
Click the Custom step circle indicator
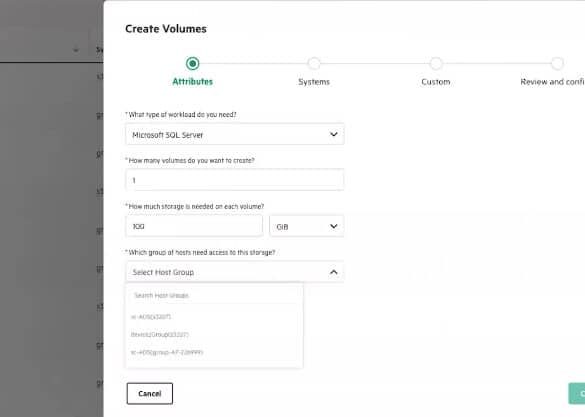[x=435, y=64]
